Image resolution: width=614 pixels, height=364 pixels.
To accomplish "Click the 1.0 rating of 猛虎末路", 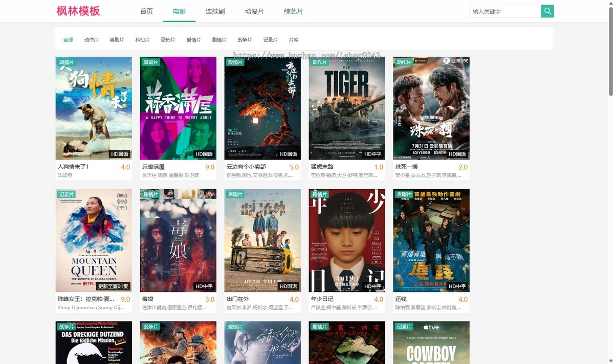I will coord(379,167).
